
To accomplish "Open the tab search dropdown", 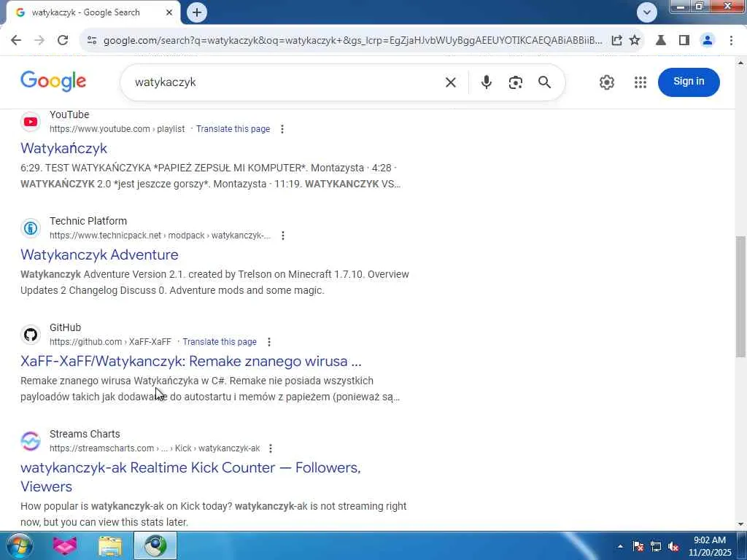I will click(x=646, y=12).
